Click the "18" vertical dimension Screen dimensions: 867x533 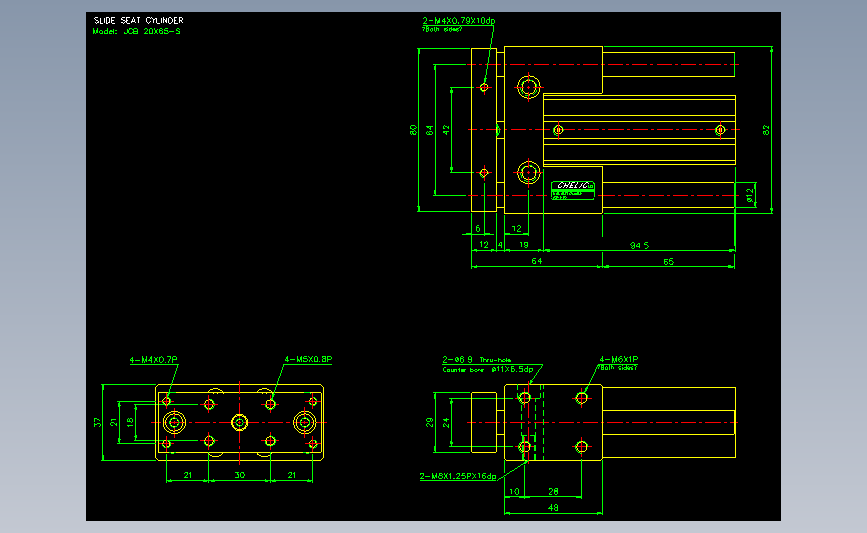point(130,422)
